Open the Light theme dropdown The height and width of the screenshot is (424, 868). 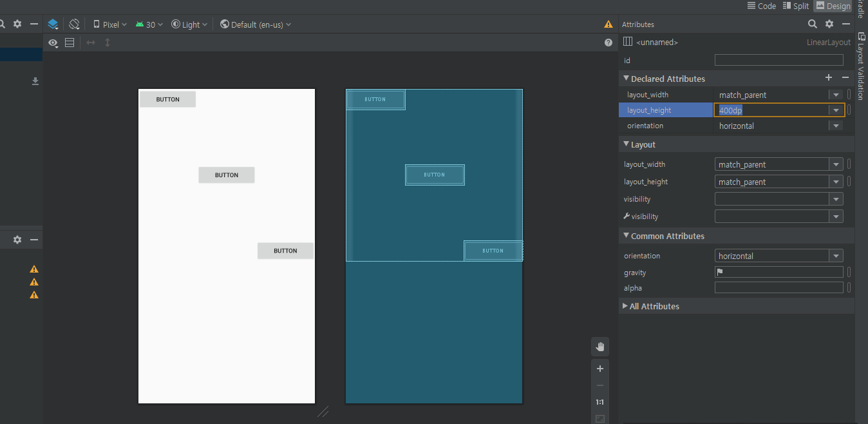click(x=189, y=24)
